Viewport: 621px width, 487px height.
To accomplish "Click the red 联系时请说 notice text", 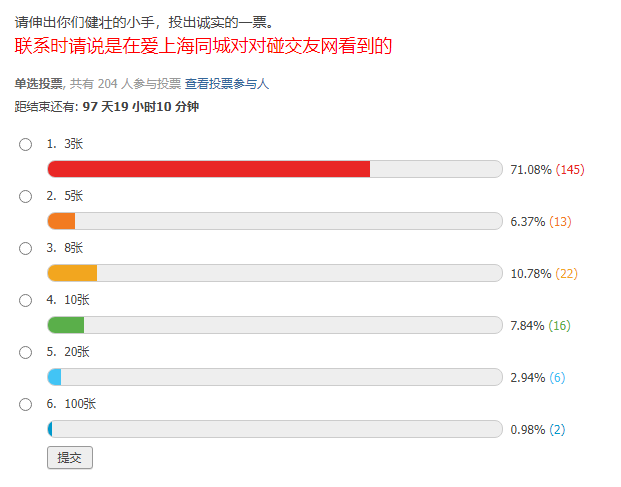I will 203,46.
